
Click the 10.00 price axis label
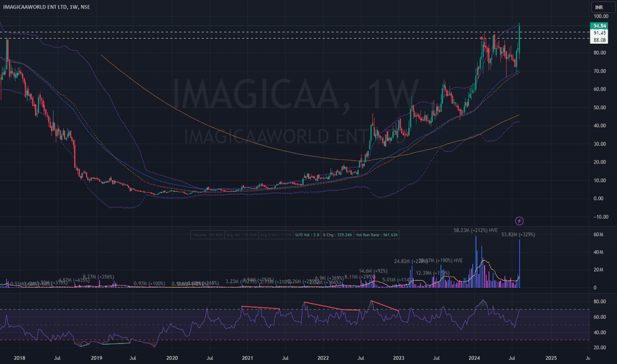point(600,181)
